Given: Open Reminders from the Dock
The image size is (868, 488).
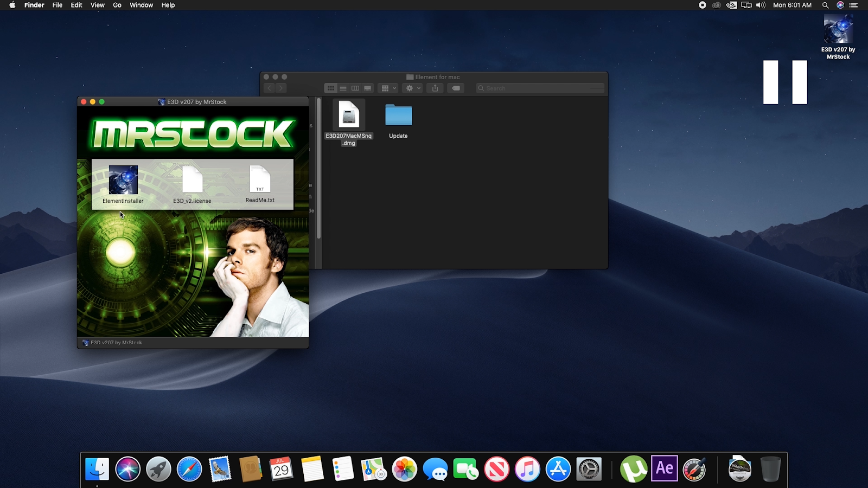Looking at the screenshot, I should click(x=343, y=469).
